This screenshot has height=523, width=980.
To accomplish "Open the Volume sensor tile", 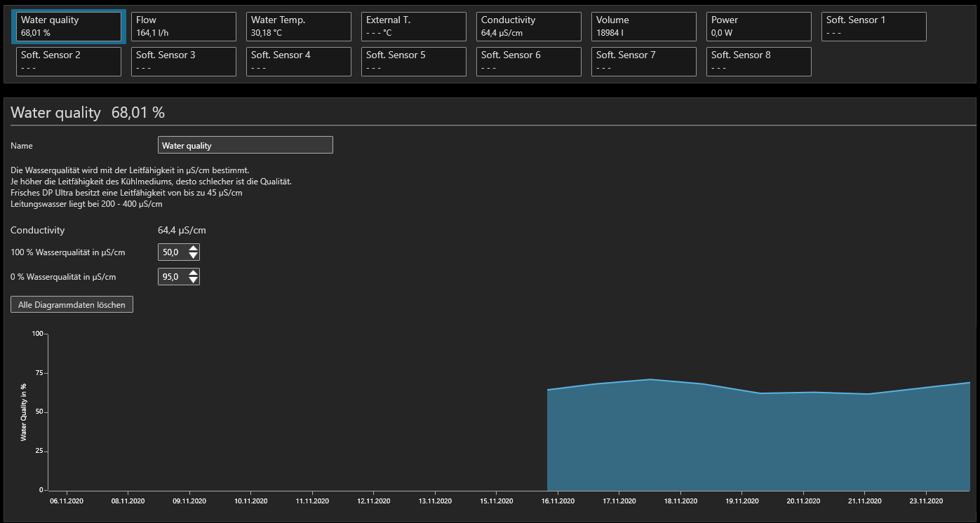I will point(644,27).
